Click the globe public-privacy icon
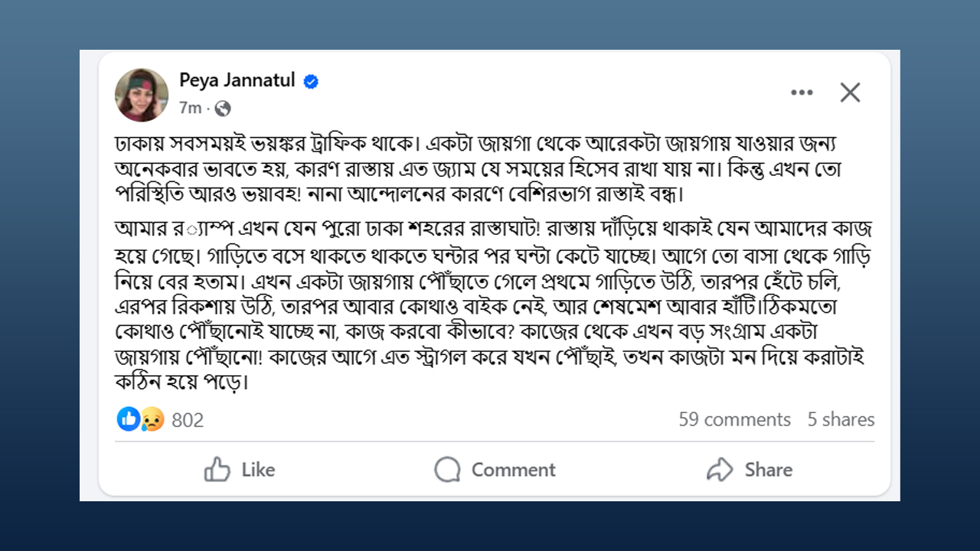 coord(223,109)
